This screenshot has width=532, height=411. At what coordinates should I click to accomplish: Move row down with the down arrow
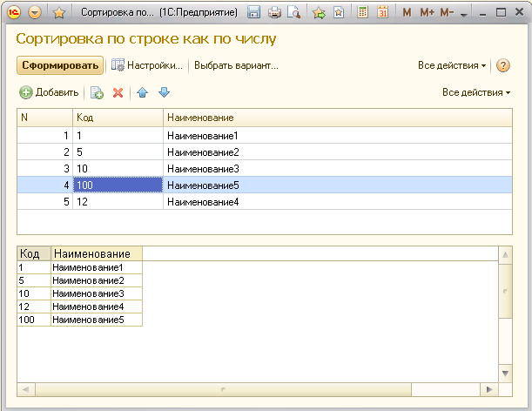[164, 92]
